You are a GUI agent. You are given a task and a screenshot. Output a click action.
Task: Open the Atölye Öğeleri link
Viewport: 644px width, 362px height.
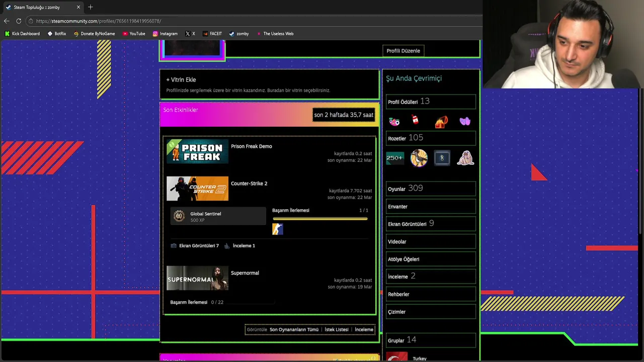click(431, 259)
